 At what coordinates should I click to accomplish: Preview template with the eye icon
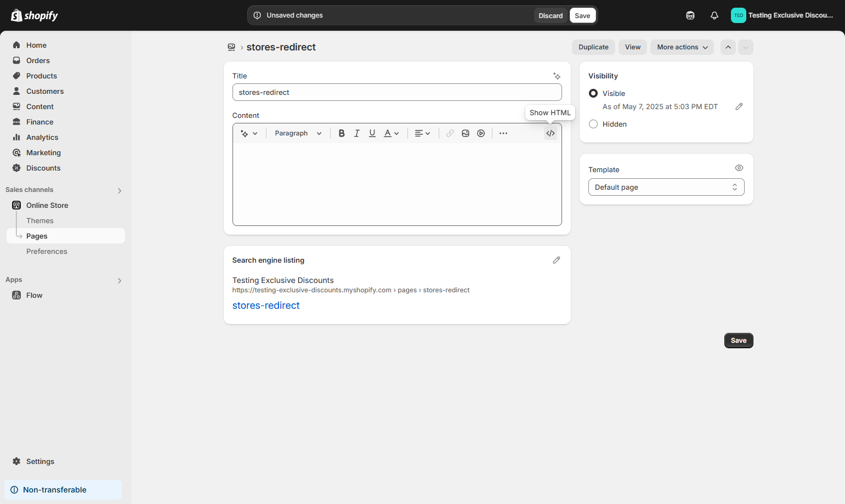coord(739,168)
